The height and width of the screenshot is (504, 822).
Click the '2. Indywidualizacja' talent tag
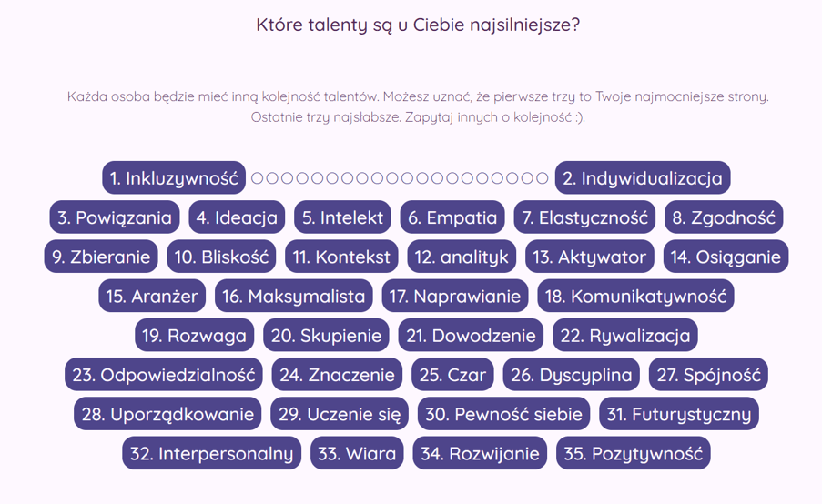click(642, 178)
